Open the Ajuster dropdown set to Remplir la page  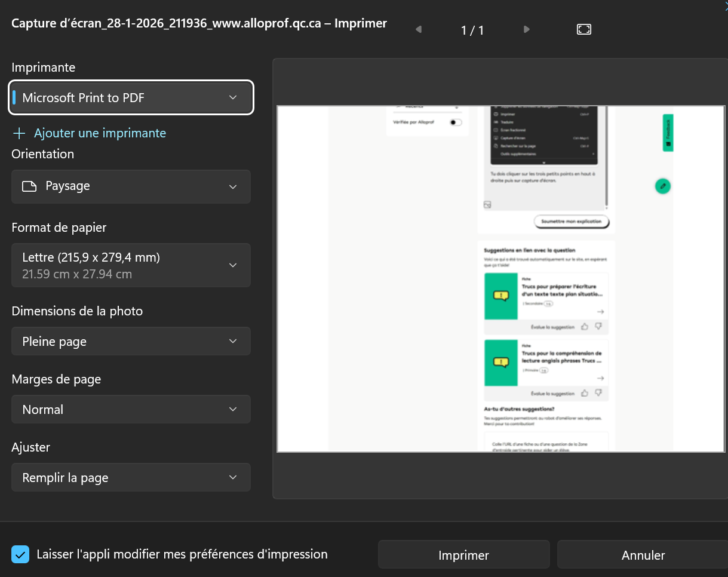[x=131, y=478]
